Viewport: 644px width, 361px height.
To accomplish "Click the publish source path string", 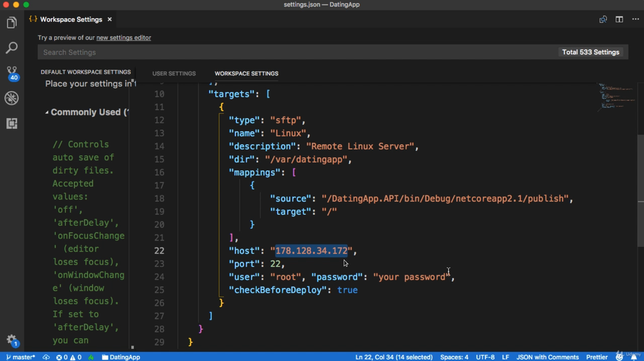I will pyautogui.click(x=445, y=199).
